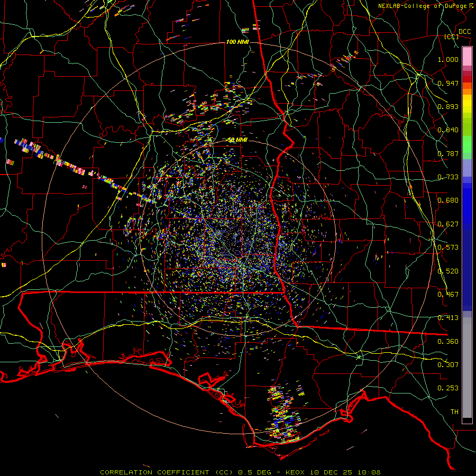The width and height of the screenshot is (476, 476).
Task: Click the 0.253 scale value
Action: pyautogui.click(x=448, y=388)
